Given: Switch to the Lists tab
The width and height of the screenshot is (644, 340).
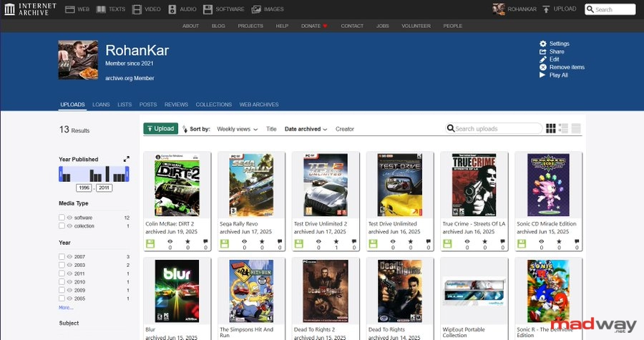Looking at the screenshot, I should coord(125,105).
